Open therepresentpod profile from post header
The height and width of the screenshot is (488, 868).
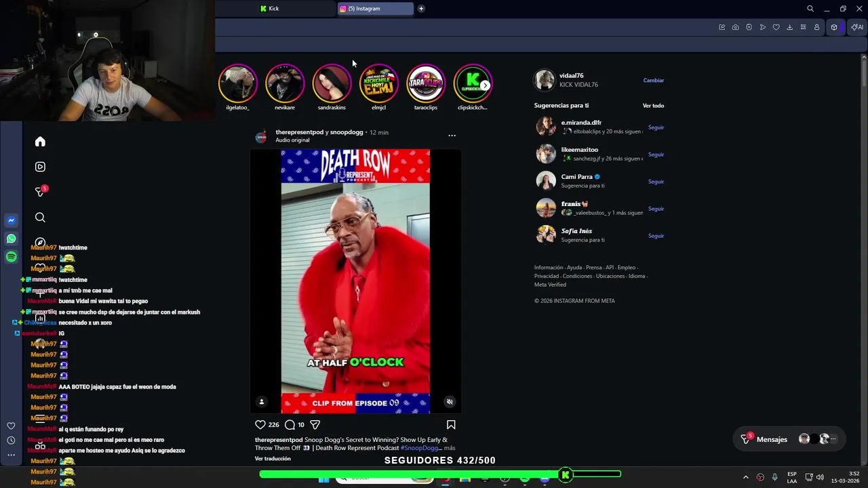pos(300,132)
